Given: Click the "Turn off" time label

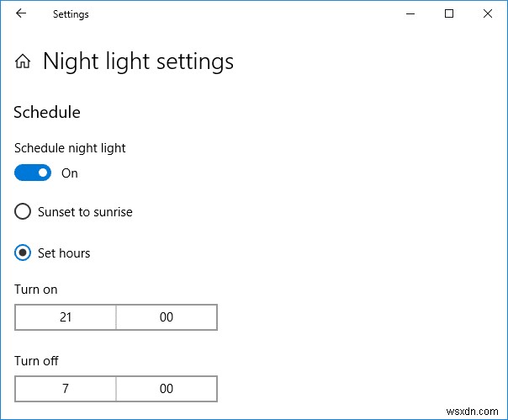Looking at the screenshot, I should click(x=36, y=361).
